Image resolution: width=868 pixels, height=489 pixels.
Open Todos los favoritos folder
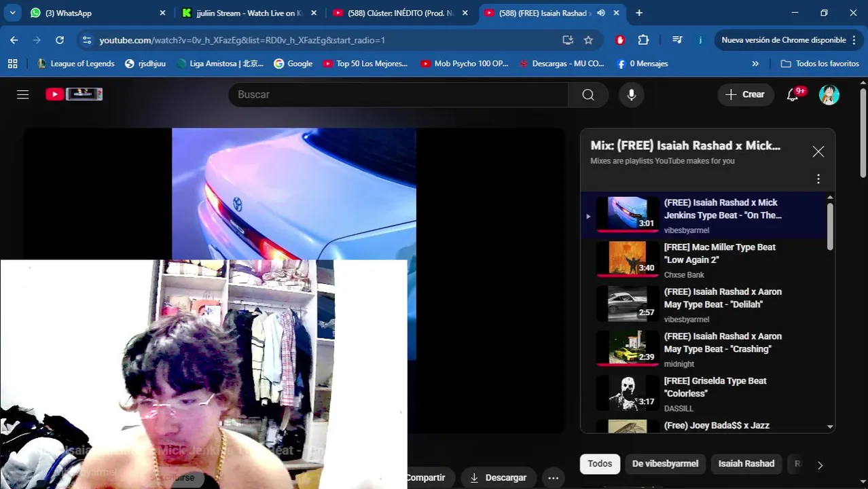tap(820, 63)
